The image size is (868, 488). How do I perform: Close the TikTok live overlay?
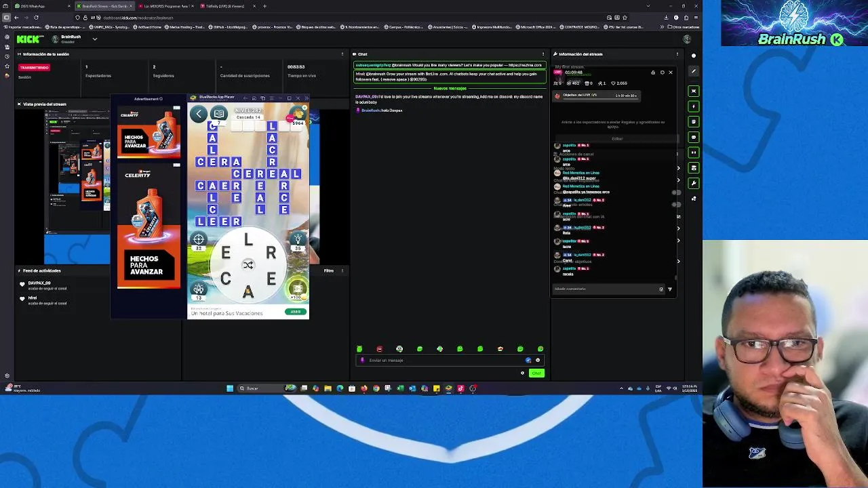click(671, 73)
